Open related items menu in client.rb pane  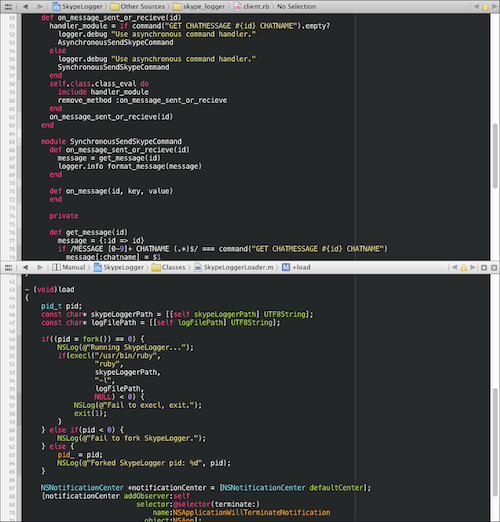pyautogui.click(x=9, y=7)
